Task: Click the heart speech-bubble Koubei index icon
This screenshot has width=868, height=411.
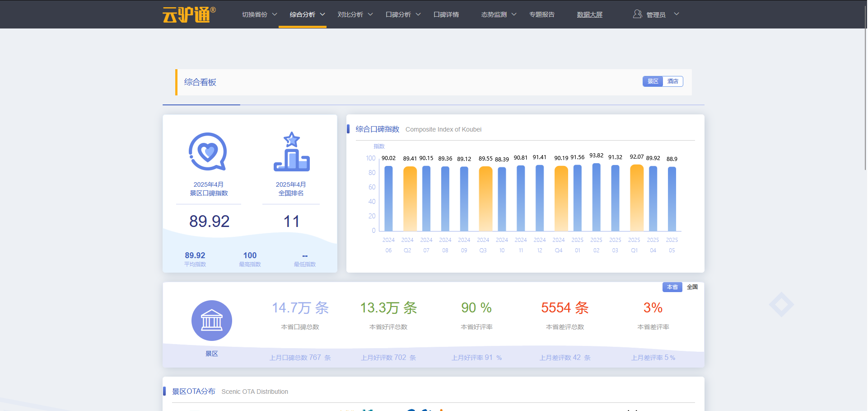Action: coord(208,151)
